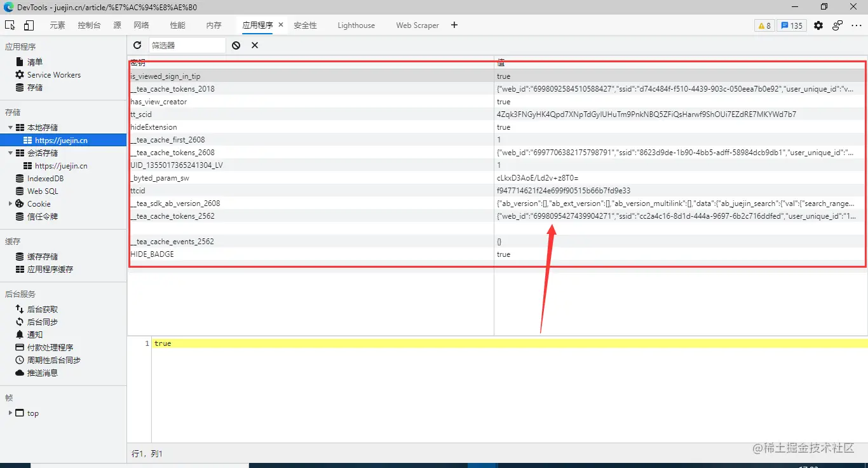Switch to the Web Scraper tab
868x468 pixels.
point(417,25)
